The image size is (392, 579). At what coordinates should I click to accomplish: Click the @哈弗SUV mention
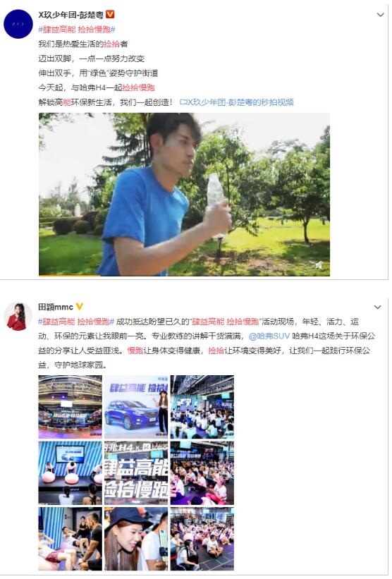click(x=269, y=336)
